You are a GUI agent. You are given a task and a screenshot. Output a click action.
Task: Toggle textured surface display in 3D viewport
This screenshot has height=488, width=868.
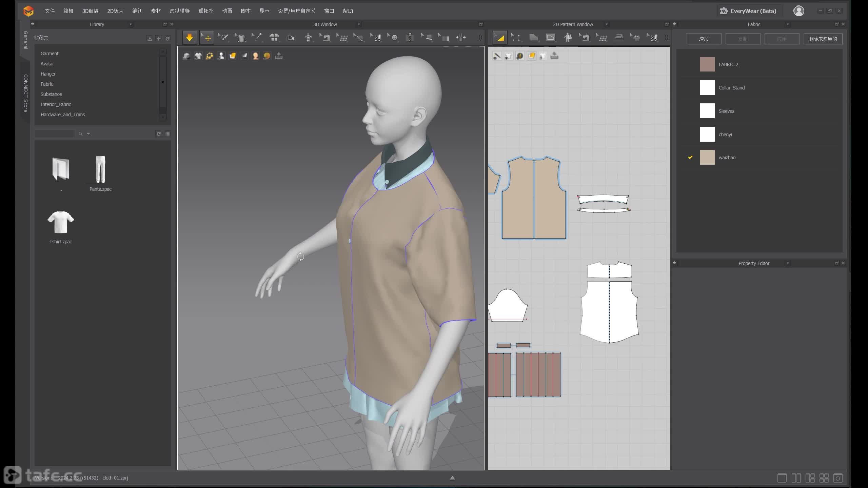tap(233, 56)
